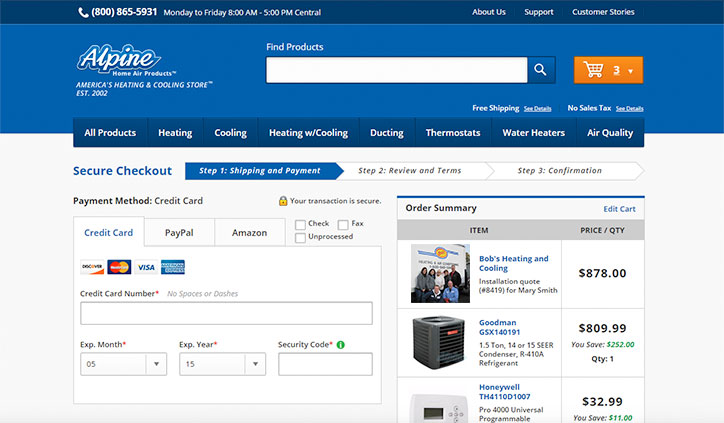
Task: Click the magnifier search button
Action: [541, 70]
